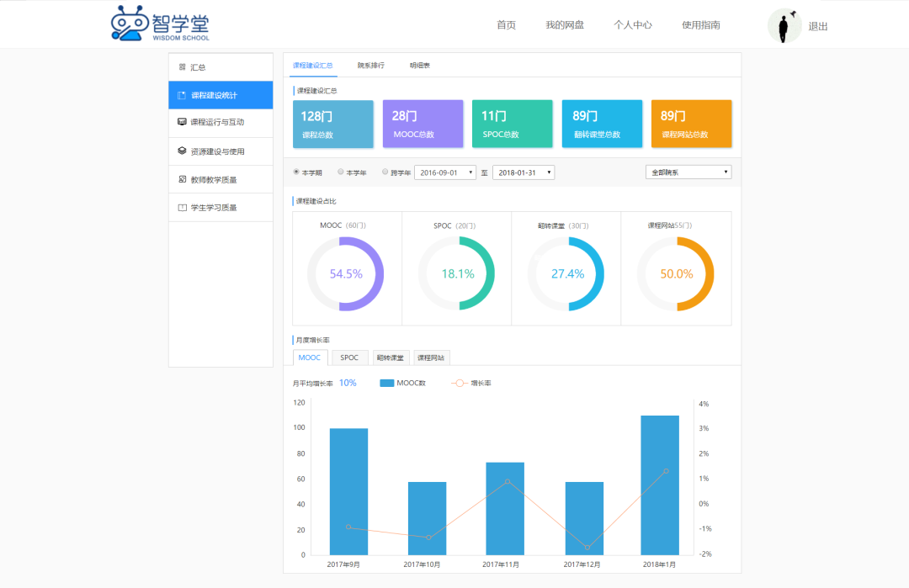Select the 跨学年 radio button
Image resolution: width=909 pixels, height=588 pixels.
pyautogui.click(x=385, y=172)
